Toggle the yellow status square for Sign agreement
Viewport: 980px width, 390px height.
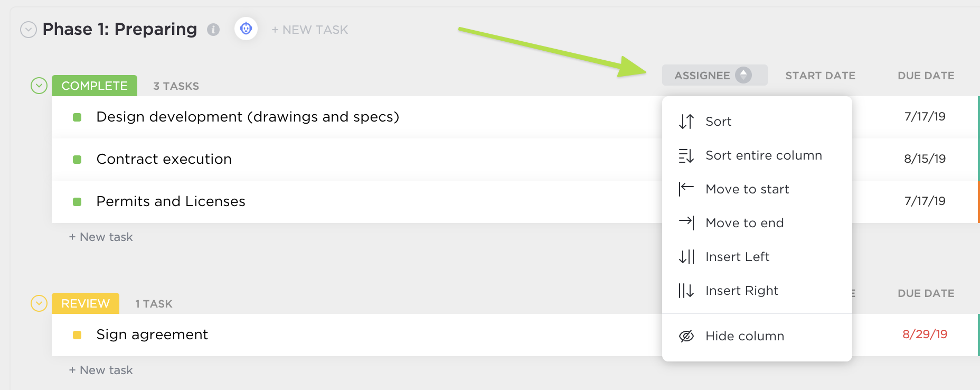pos(77,334)
